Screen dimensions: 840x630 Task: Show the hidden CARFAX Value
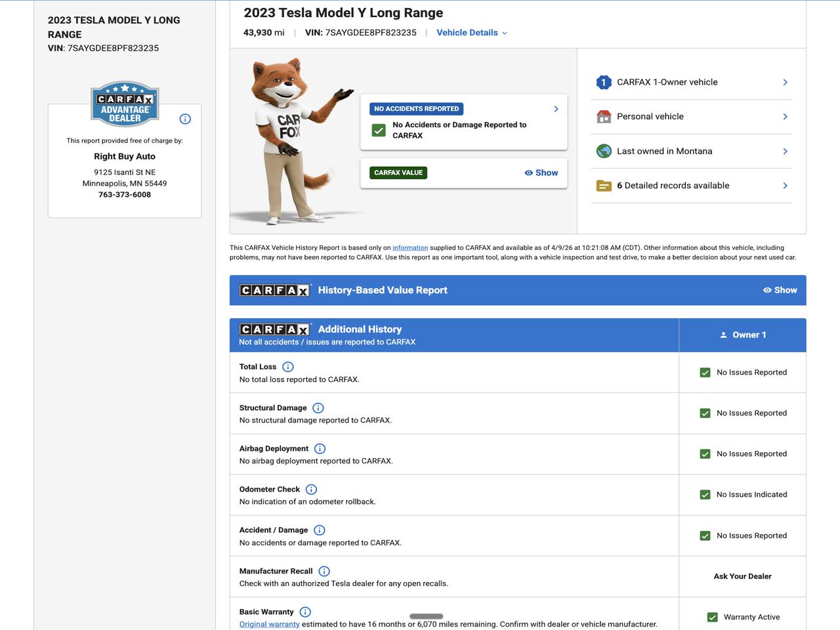coord(541,173)
